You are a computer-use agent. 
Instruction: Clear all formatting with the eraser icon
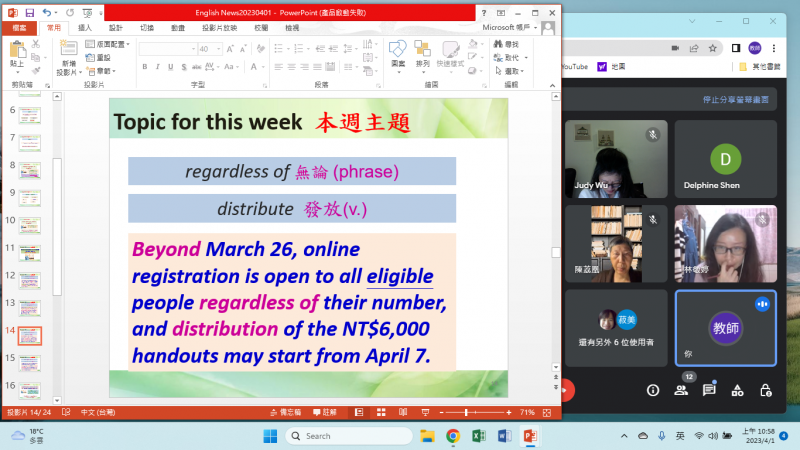pyautogui.click(x=261, y=49)
